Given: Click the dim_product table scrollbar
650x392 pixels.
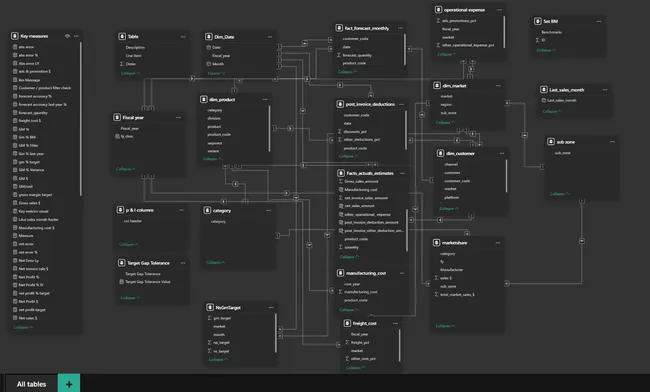Looking at the screenshot, I should click(269, 128).
